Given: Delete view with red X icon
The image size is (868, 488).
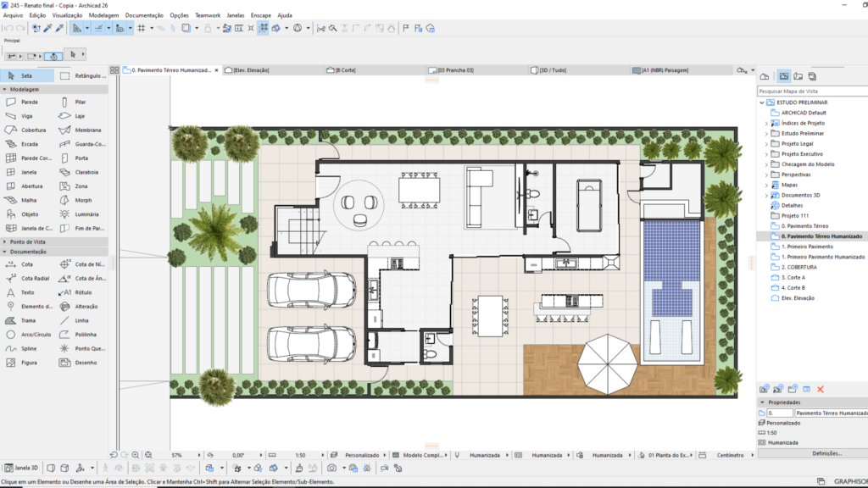Looking at the screenshot, I should [821, 389].
